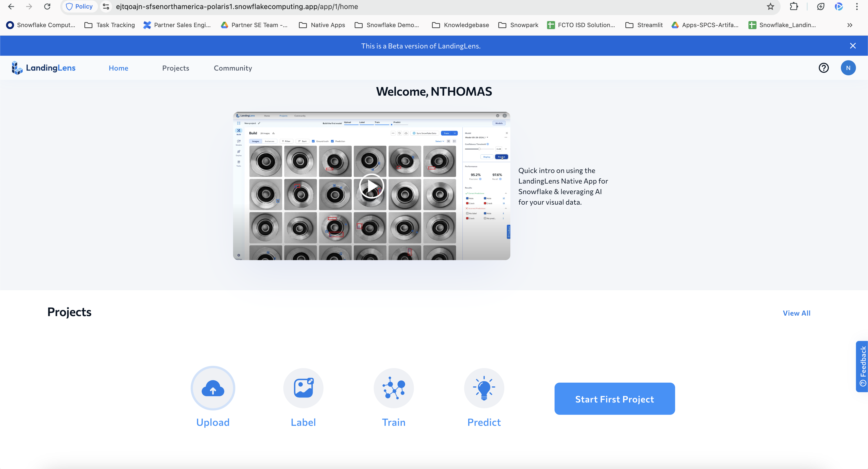Image resolution: width=868 pixels, height=469 pixels.
Task: Open the browser extensions puzzle icon
Action: (x=794, y=7)
